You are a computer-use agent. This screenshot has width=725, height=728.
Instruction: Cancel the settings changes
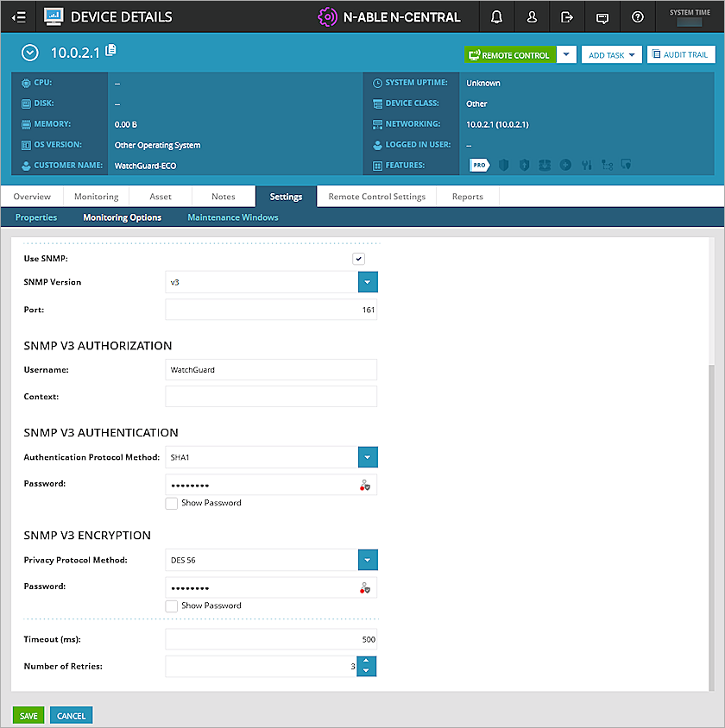(x=71, y=715)
